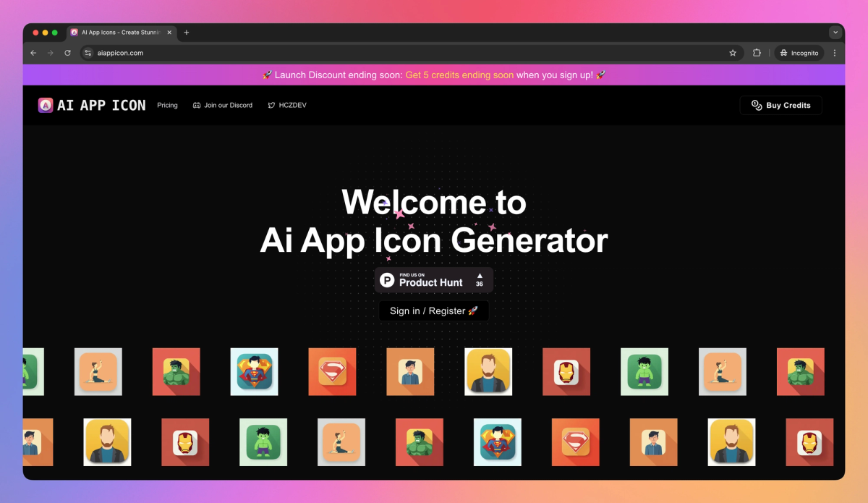Click the Sign in / Register button
The image size is (868, 503).
pos(434,310)
